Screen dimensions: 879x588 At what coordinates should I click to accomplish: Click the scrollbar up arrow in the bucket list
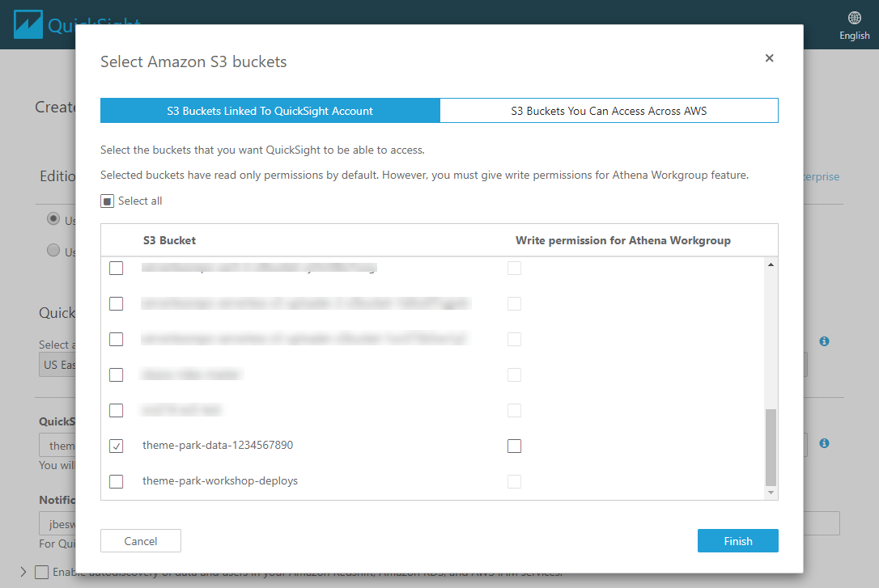coord(771,264)
